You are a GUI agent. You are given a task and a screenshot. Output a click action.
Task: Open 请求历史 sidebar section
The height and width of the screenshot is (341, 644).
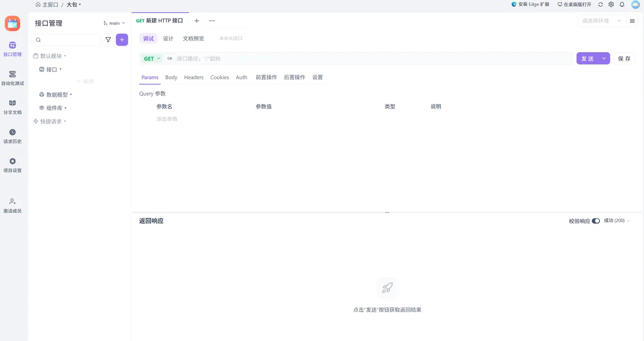12,136
